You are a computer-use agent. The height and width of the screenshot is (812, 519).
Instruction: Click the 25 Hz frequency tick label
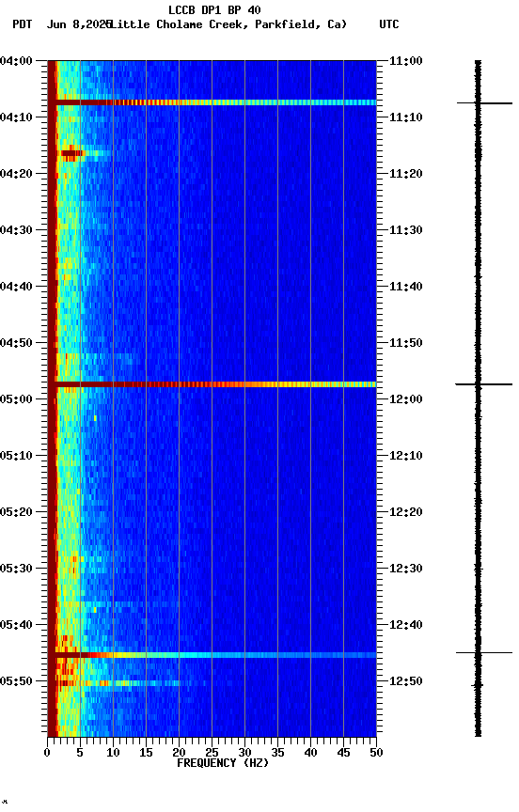coord(212,753)
